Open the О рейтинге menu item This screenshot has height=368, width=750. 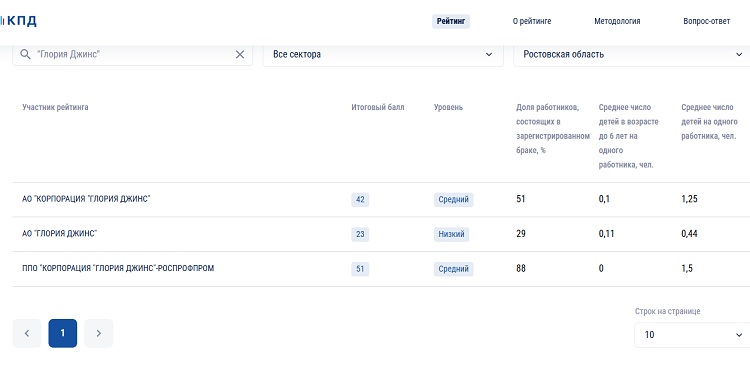pos(532,22)
